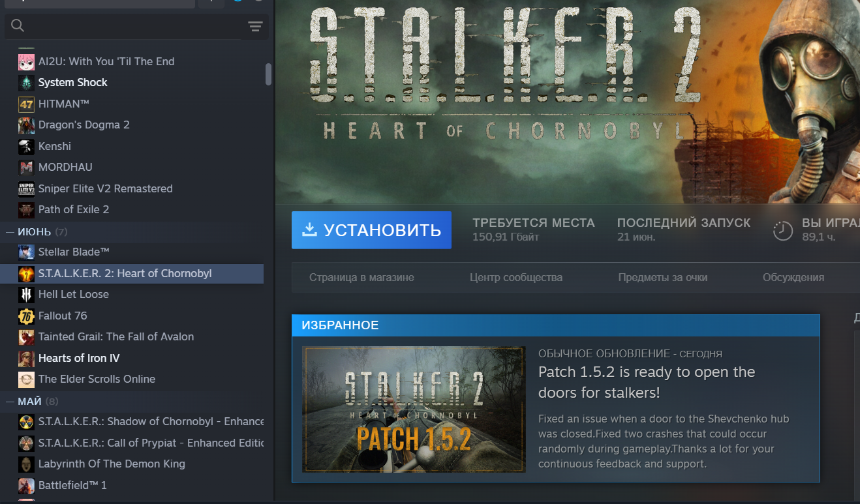The image size is (860, 504).
Task: Select the System Shock game icon
Action: (26, 82)
